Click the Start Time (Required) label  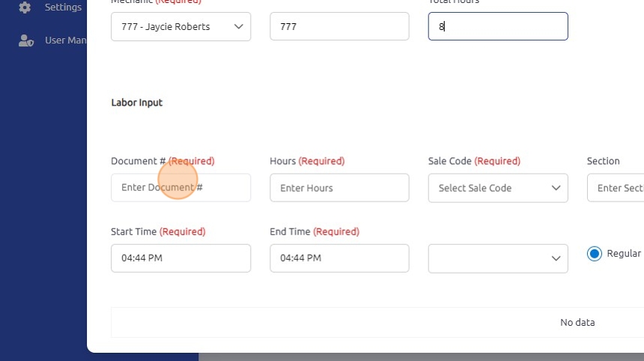158,231
